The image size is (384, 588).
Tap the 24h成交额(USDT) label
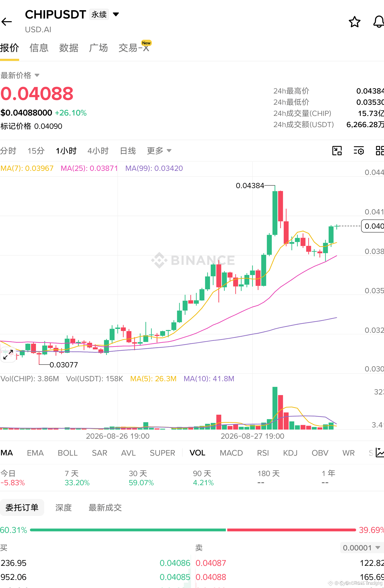coord(304,124)
